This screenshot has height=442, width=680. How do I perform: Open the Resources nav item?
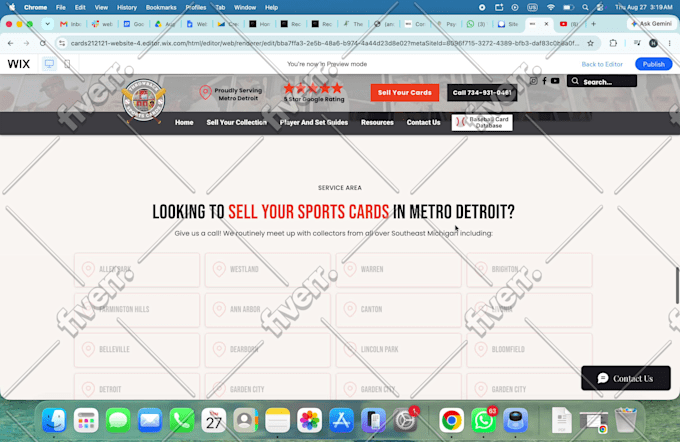377,123
